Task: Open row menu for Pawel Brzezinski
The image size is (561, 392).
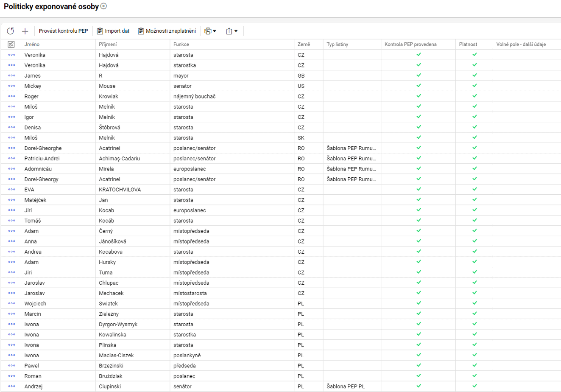Action: tap(11, 366)
